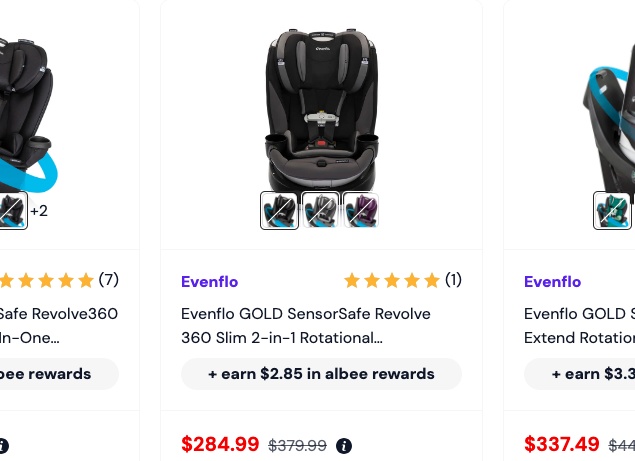Open the middle Evenflo brand link
The height and width of the screenshot is (461, 635).
[209, 282]
